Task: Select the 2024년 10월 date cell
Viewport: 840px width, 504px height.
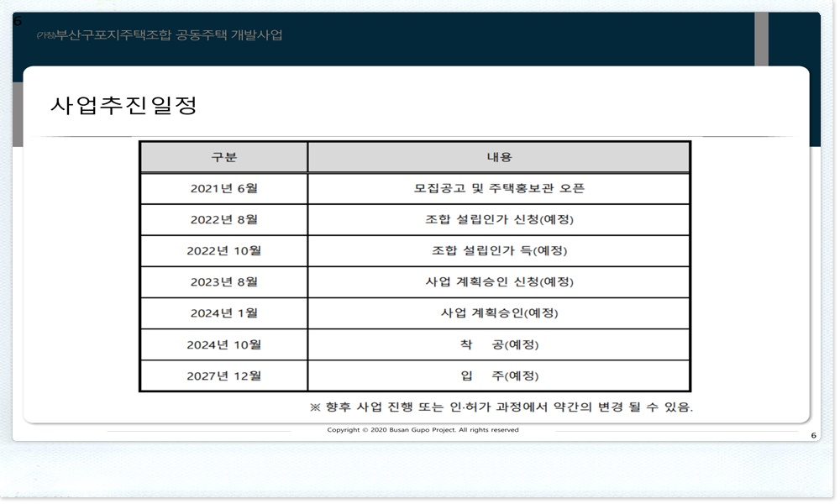Action: [x=224, y=344]
